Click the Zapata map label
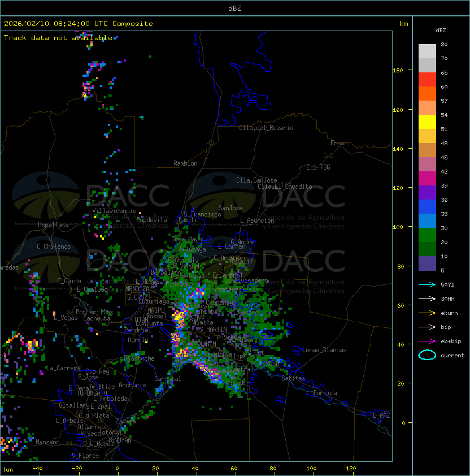The image size is (470, 476). tap(125, 421)
